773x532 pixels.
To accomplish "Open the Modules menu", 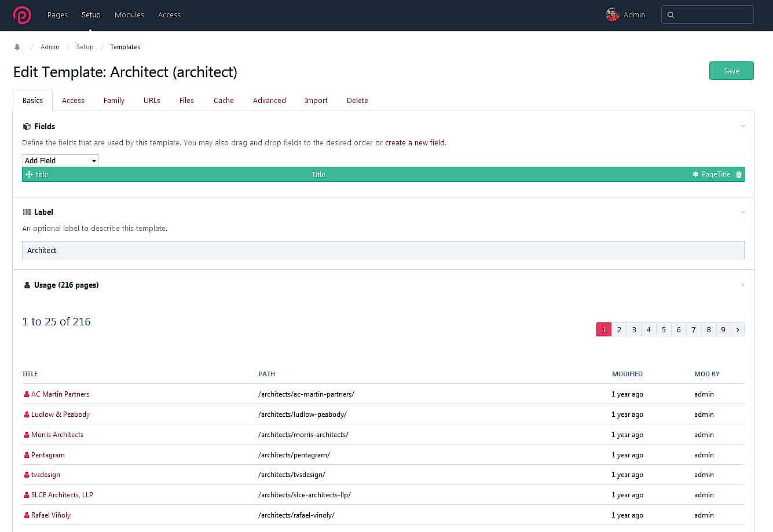I will 129,15.
